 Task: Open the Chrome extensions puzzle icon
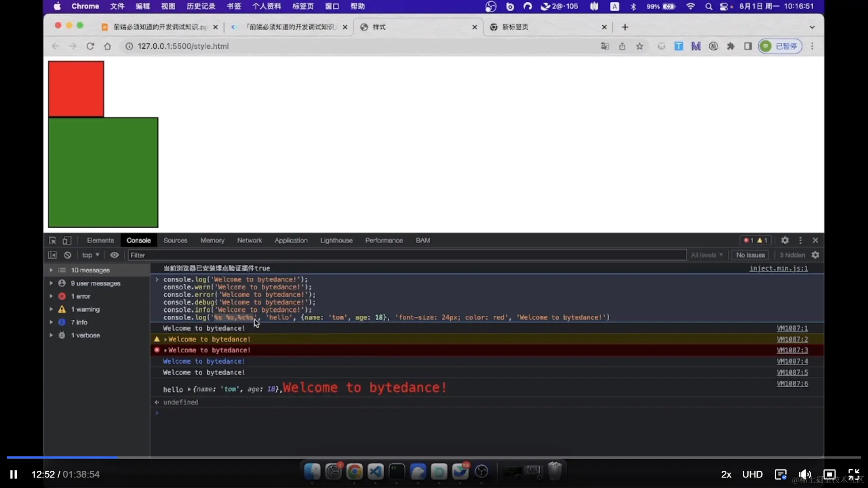[731, 46]
